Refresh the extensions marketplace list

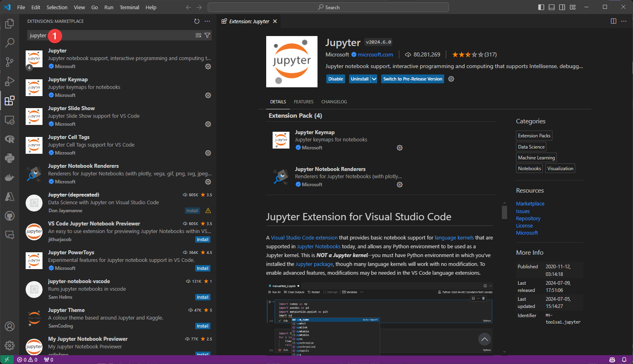pyautogui.click(x=196, y=21)
